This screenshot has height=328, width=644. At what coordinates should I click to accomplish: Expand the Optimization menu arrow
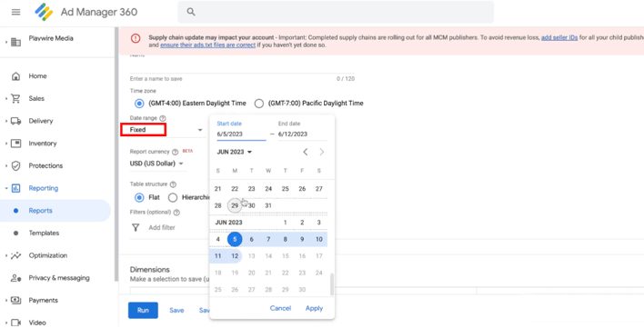coord(6,255)
